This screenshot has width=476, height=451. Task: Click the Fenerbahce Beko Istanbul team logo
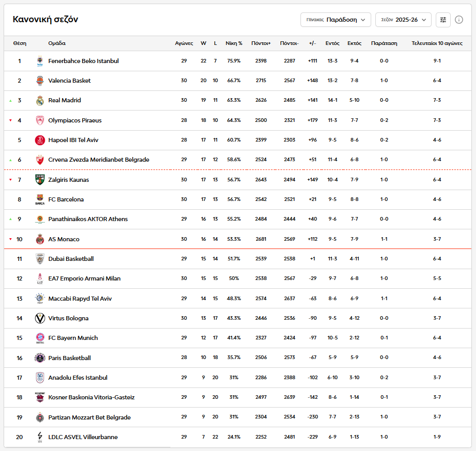coord(40,61)
